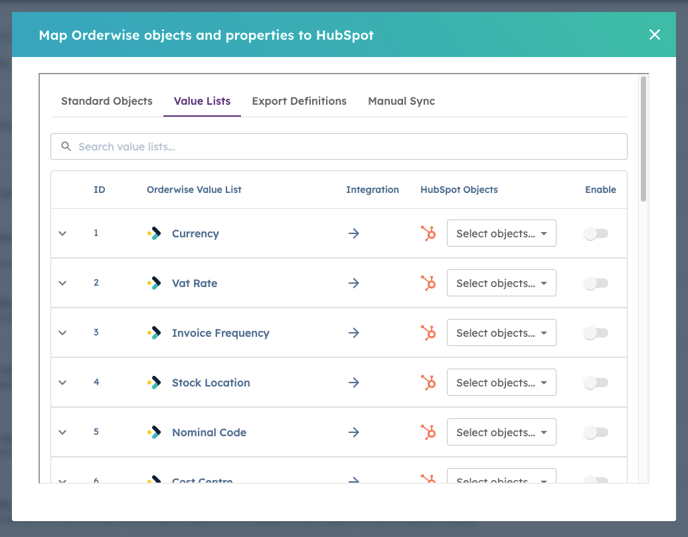The image size is (688, 537).
Task: Click ID number 1 in Currency row
Action: 96,233
